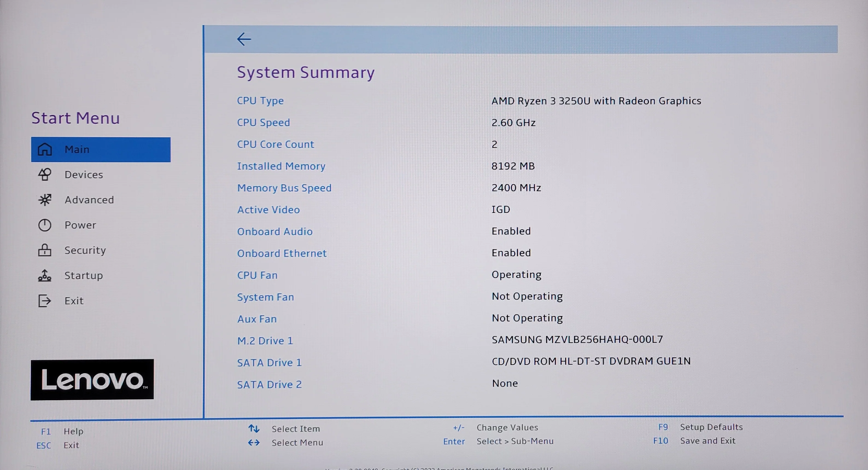Image resolution: width=868 pixels, height=470 pixels.
Task: Click the IGD value
Action: [x=501, y=209]
